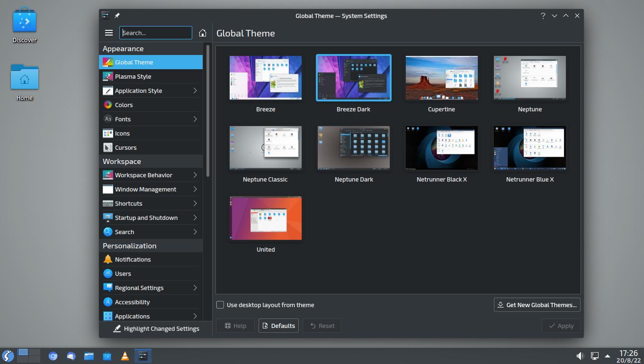Open the Home folder desktop icon
This screenshot has height=364, width=644.
click(x=25, y=82)
